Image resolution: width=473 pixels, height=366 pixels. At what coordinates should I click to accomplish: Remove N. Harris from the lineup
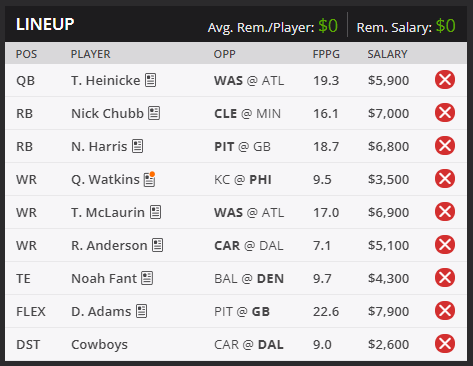pyautogui.click(x=445, y=146)
